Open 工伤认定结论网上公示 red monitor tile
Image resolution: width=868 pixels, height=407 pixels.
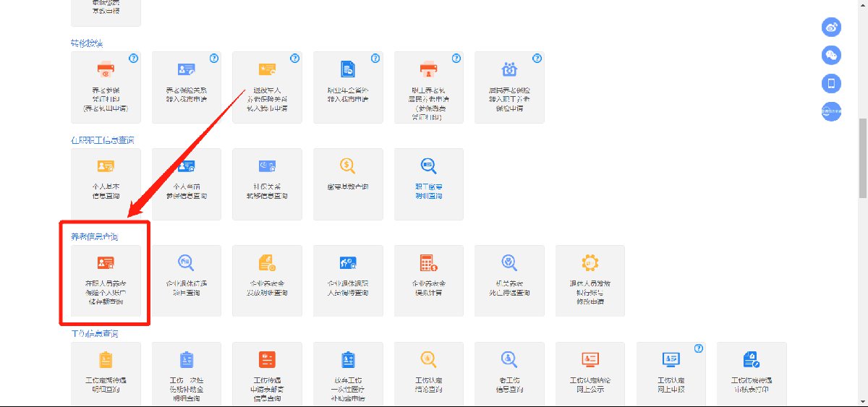[590, 374]
